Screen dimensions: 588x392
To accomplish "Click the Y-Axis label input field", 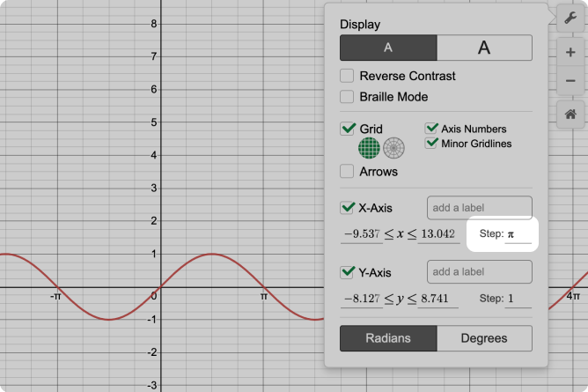I will (x=479, y=272).
